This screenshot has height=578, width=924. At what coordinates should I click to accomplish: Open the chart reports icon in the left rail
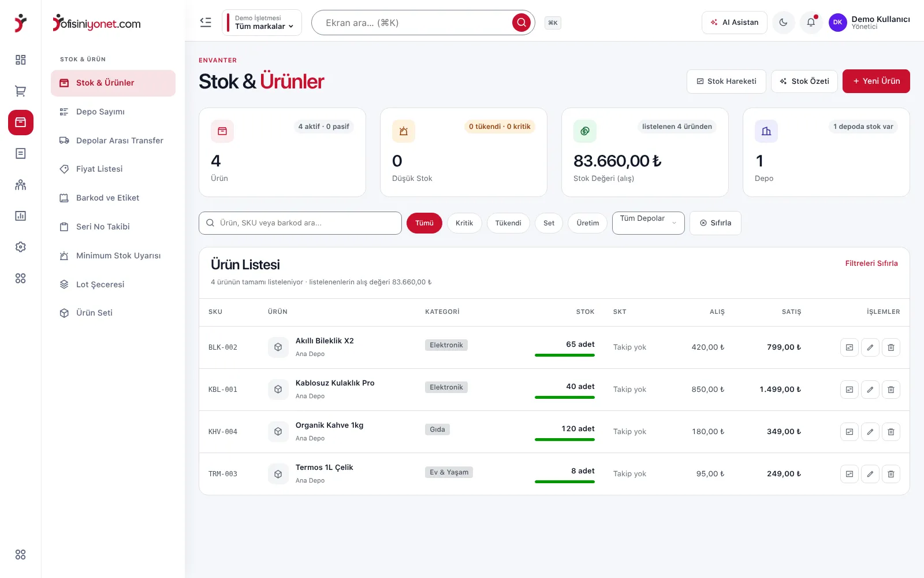point(21,216)
